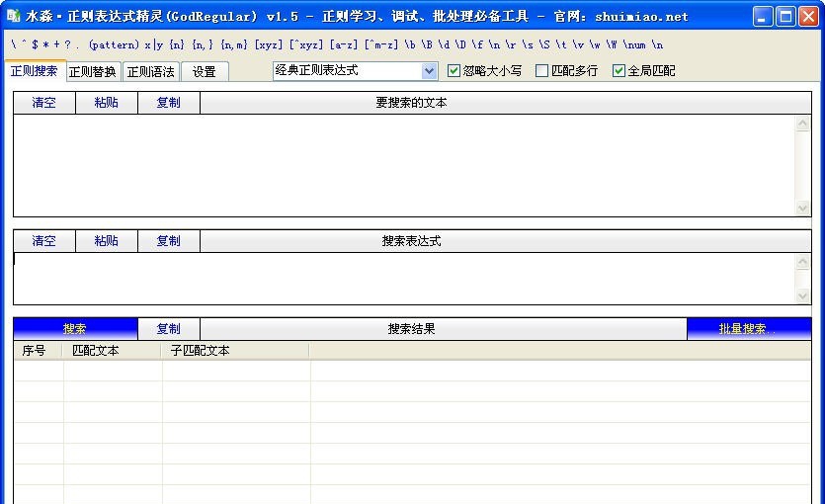The image size is (825, 504).
Task: Click 复制 next to 搜索结果
Action: click(168, 329)
